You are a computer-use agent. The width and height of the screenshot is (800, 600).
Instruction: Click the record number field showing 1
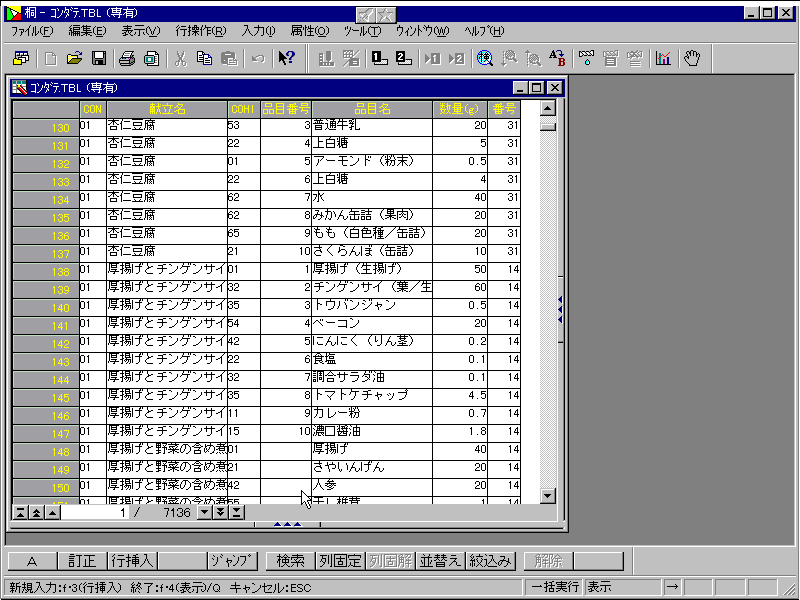(95, 513)
